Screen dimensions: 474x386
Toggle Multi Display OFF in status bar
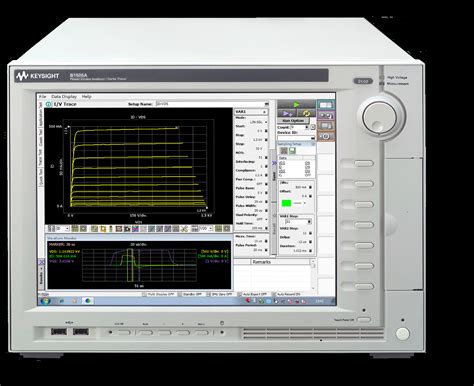click(x=158, y=294)
